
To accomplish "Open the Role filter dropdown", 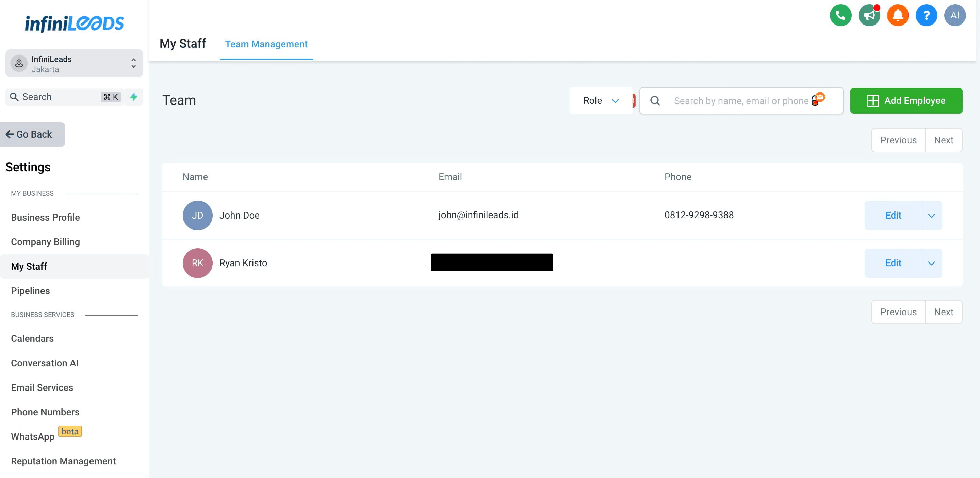I will pos(601,100).
